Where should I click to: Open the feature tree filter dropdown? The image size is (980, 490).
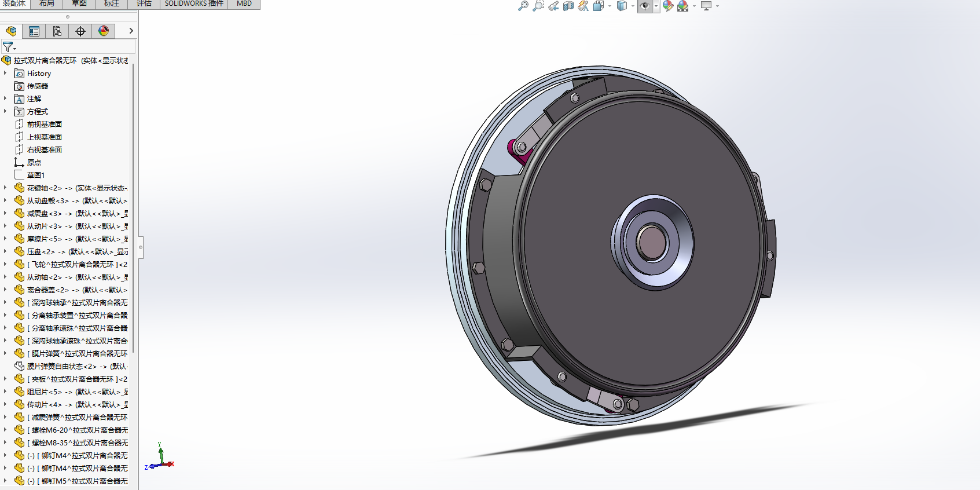tap(9, 47)
